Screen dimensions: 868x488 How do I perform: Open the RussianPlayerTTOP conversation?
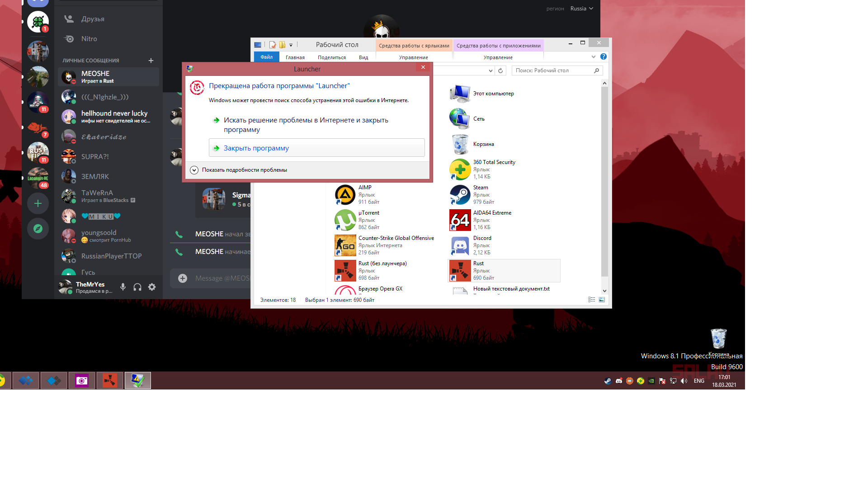(x=108, y=256)
